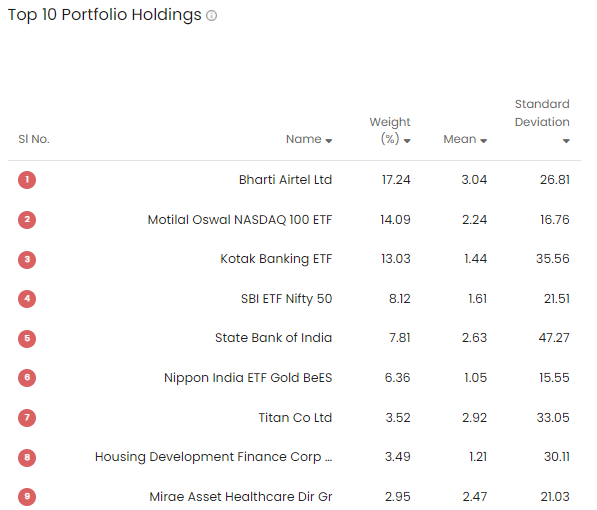The width and height of the screenshot is (597, 510).
Task: Click the red number 9 badge
Action: coord(27,497)
